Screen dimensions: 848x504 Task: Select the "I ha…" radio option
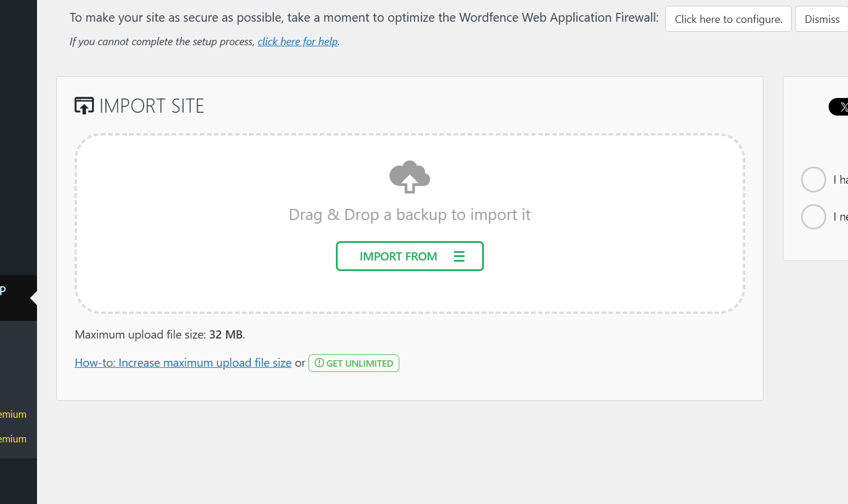pyautogui.click(x=813, y=180)
